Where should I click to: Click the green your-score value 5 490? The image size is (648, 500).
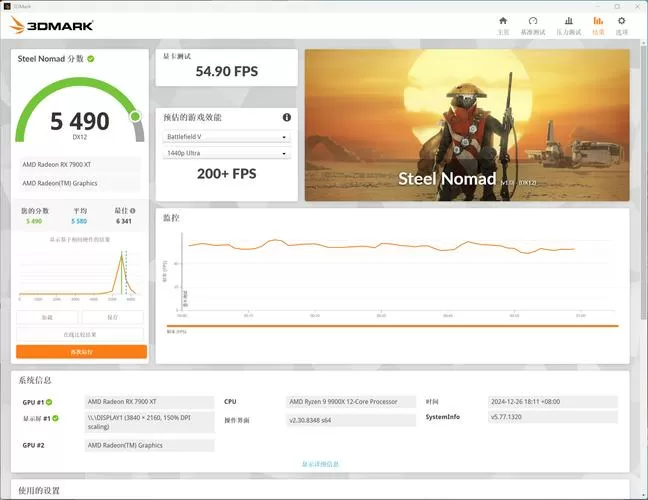point(34,221)
